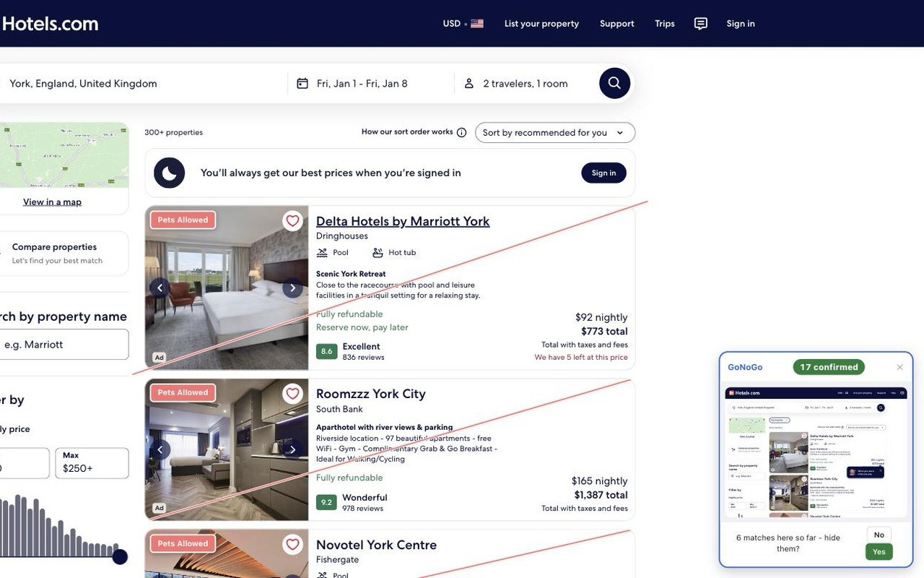This screenshot has height=578, width=924.
Task: Click No in the GoNoGo popup
Action: 879,535
